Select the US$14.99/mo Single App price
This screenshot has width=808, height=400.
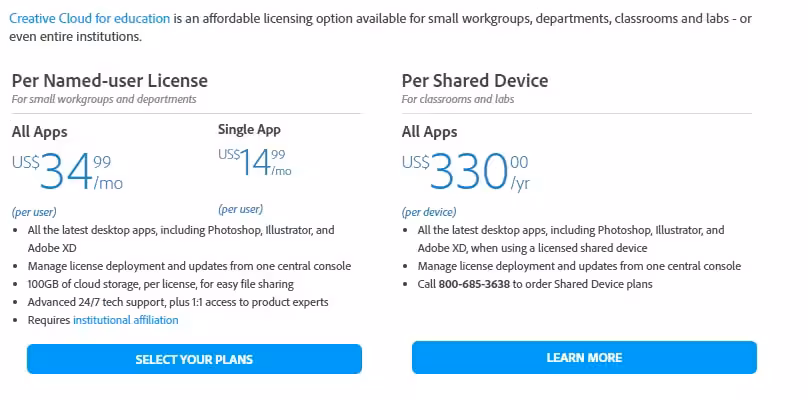click(255, 162)
